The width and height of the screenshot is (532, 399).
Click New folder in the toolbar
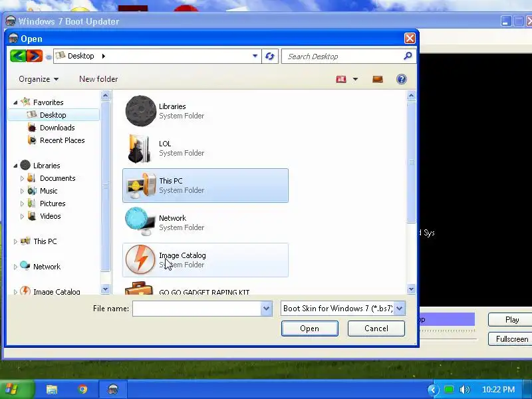98,79
